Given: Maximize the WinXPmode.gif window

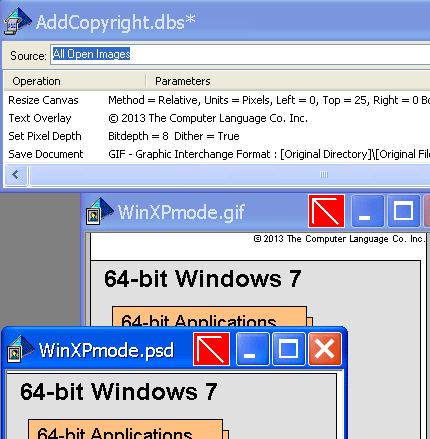Looking at the screenshot, I should (404, 211).
